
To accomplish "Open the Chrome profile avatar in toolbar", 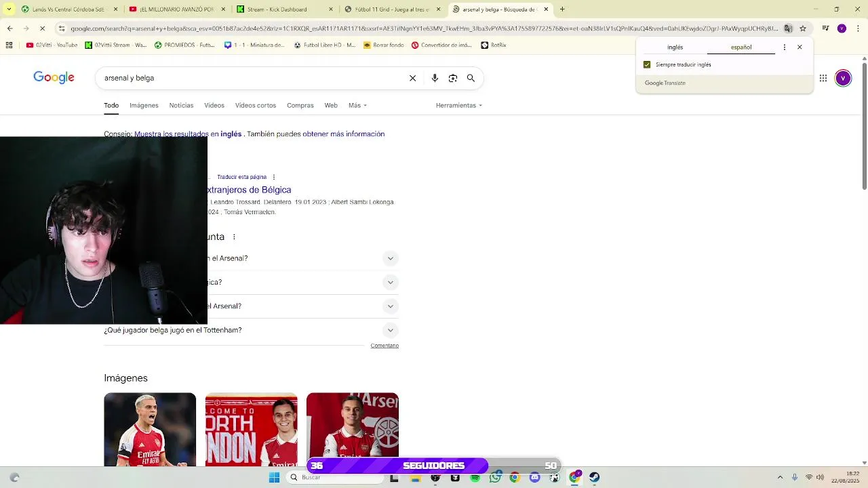I will pyautogui.click(x=842, y=28).
